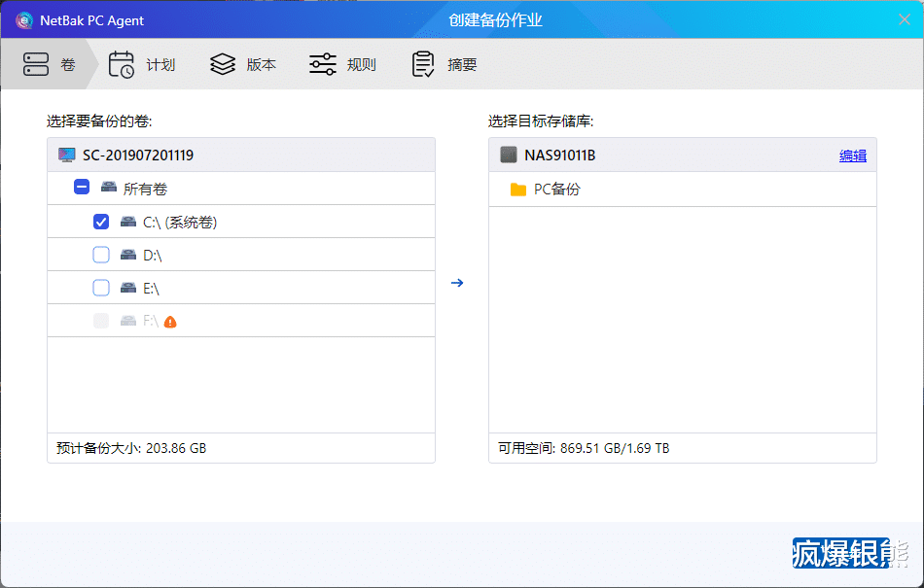
Task: Click the 预计备份大小: 203.86 GB text
Action: point(131,448)
